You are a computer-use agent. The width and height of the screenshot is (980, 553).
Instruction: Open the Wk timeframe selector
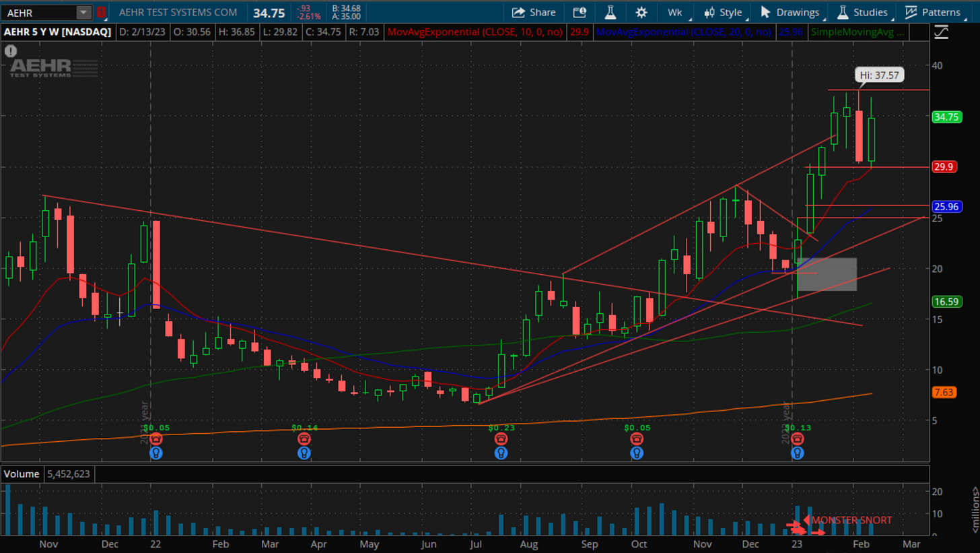675,12
